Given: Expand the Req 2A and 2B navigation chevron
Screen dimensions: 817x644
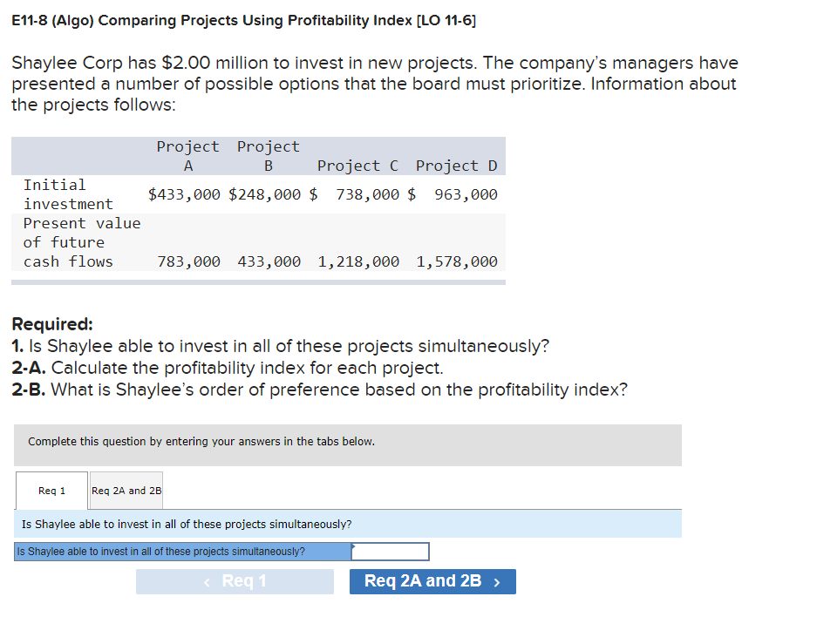Looking at the screenshot, I should pos(499,581).
